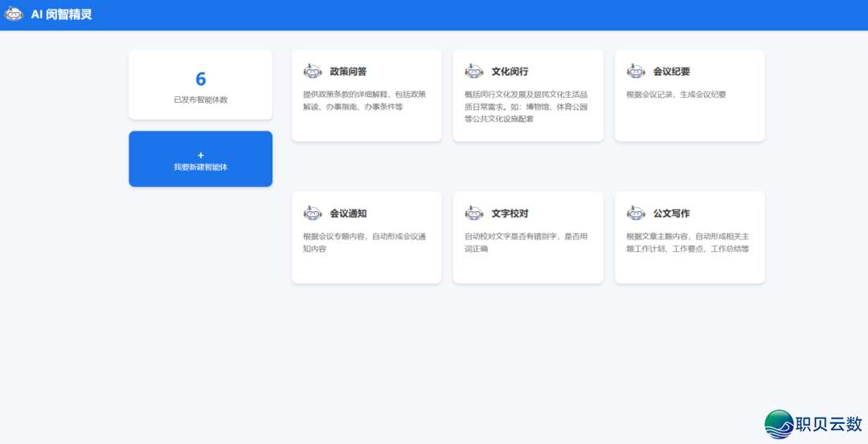This screenshot has width=868, height=444.
Task: Open the 政策问答 agent title
Action: pos(348,71)
